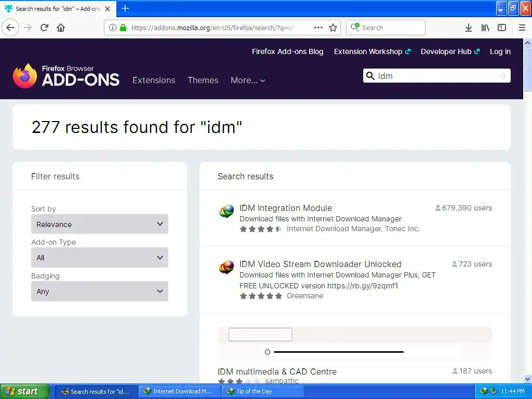Click the search engine icon in browser search box
The width and height of the screenshot is (532, 399).
(x=355, y=27)
